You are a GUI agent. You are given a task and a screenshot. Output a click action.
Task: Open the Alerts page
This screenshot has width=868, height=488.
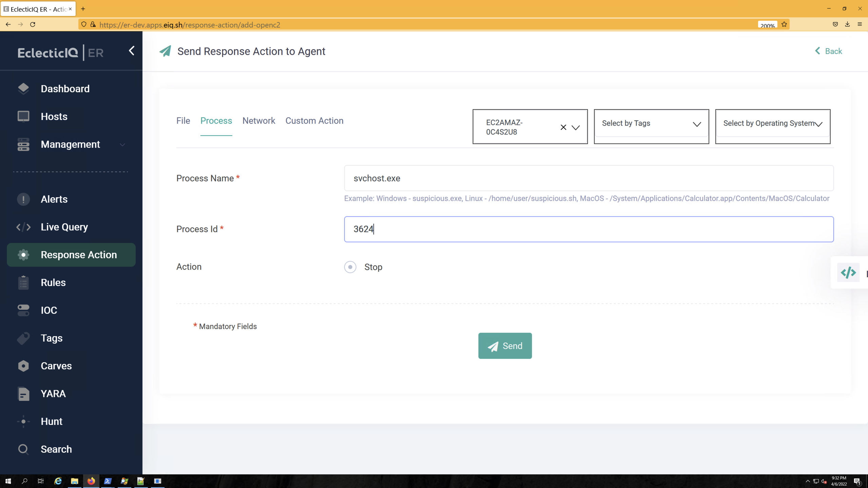pyautogui.click(x=54, y=199)
